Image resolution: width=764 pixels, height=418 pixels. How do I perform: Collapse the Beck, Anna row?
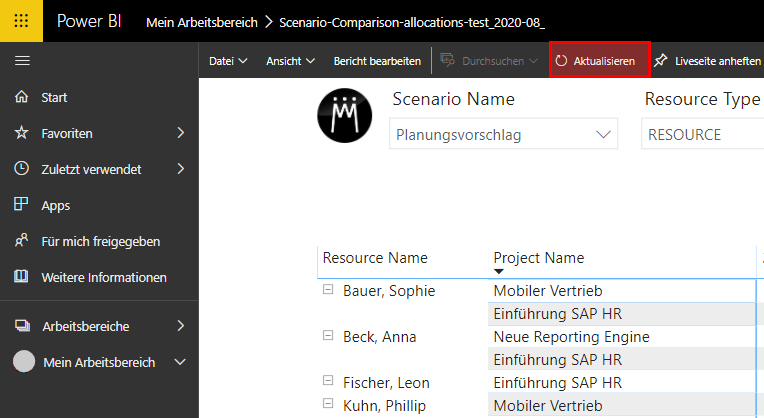pyautogui.click(x=328, y=335)
